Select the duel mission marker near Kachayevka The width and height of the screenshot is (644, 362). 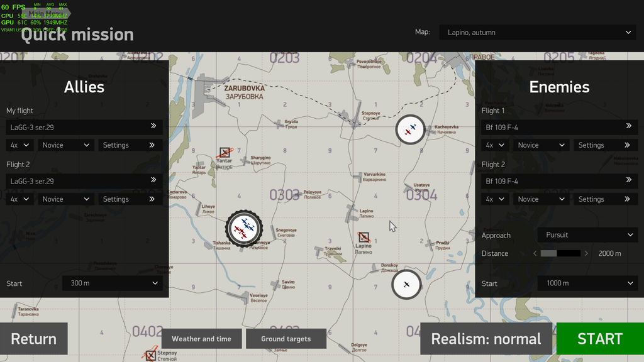click(x=410, y=129)
